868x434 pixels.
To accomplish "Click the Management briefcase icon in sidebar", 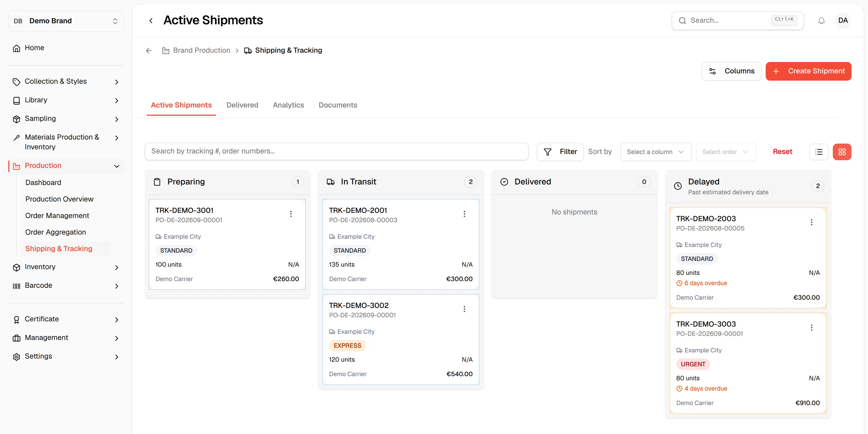I will tap(17, 338).
